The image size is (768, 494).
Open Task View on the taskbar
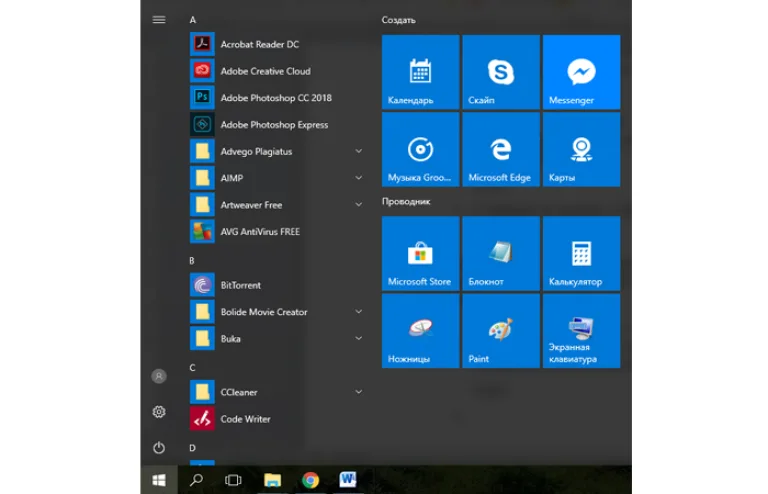pyautogui.click(x=233, y=480)
